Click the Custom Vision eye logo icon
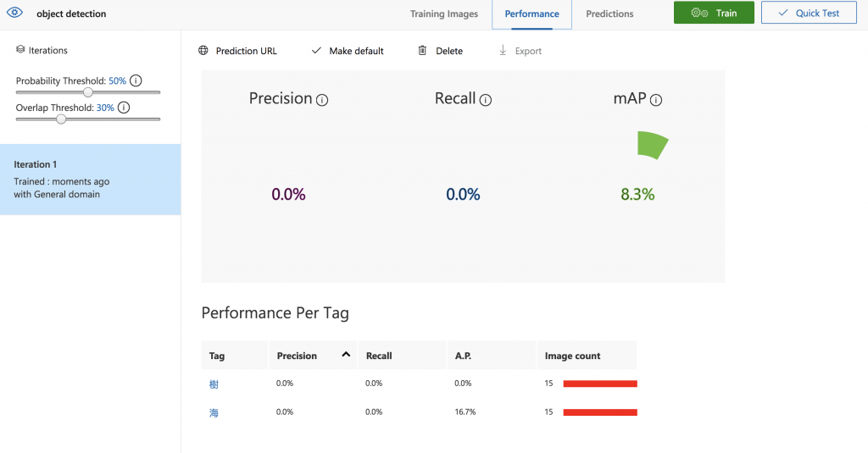The height and width of the screenshot is (453, 868). (x=14, y=14)
